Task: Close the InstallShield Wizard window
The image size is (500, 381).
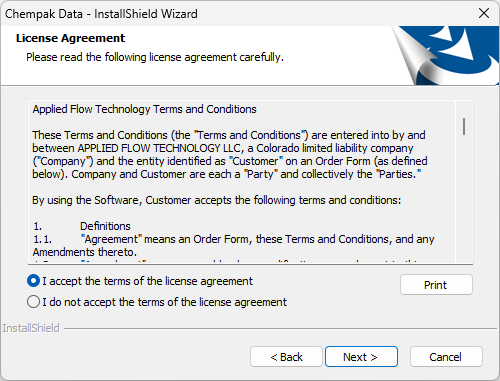Action: pos(484,13)
